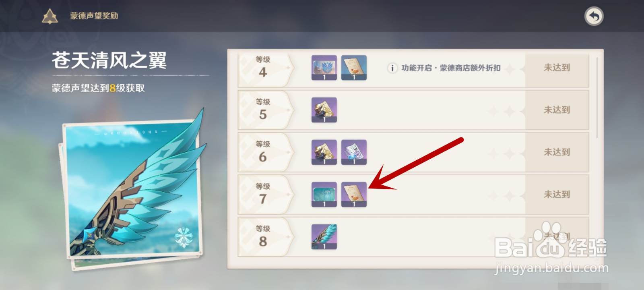Image resolution: width=644 pixels, height=290 pixels.
Task: Select level 7 teal namecard reward
Action: pos(324,195)
